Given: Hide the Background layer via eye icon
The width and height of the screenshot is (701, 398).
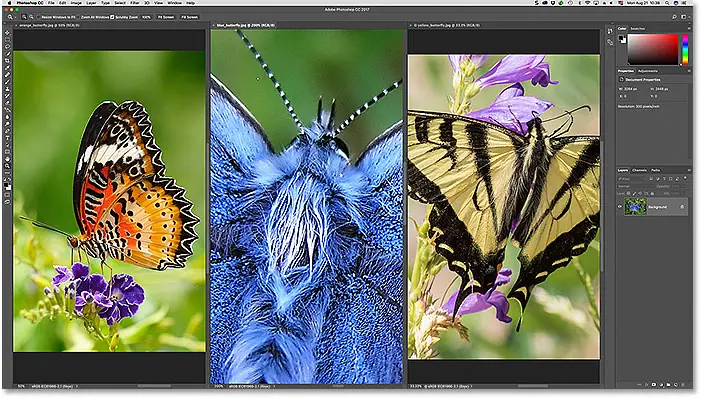Looking at the screenshot, I should click(620, 207).
